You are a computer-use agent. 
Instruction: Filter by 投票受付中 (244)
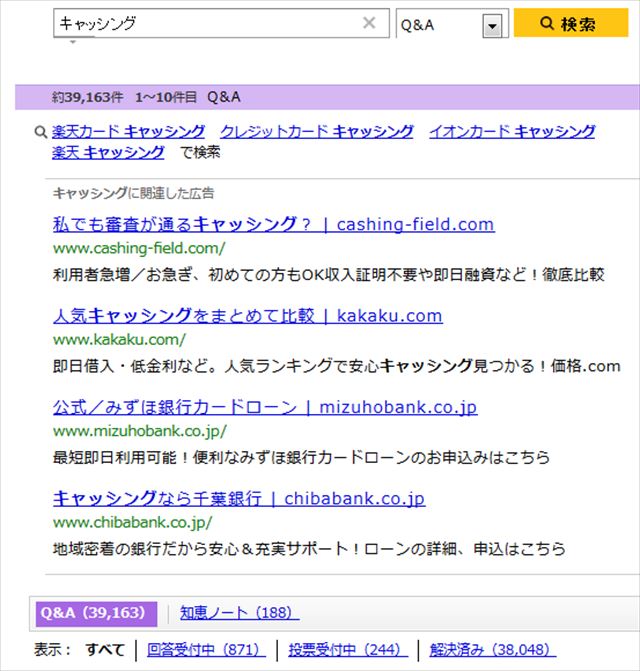347,650
